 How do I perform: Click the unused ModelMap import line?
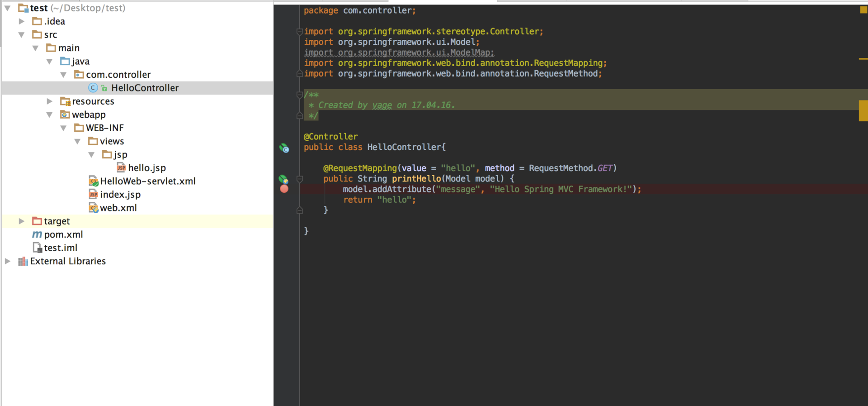399,53
